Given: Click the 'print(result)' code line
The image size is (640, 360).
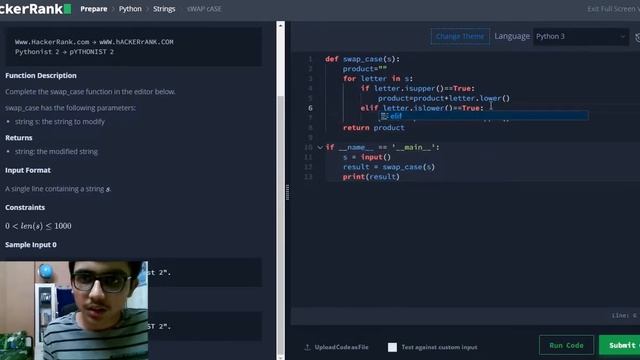Looking at the screenshot, I should tap(371, 177).
